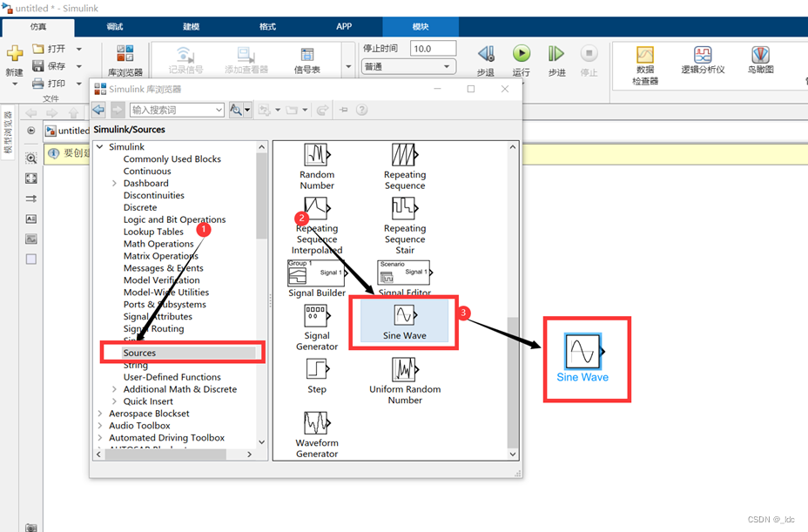This screenshot has width=808, height=532.
Task: Select Continuous in library tree
Action: click(147, 172)
